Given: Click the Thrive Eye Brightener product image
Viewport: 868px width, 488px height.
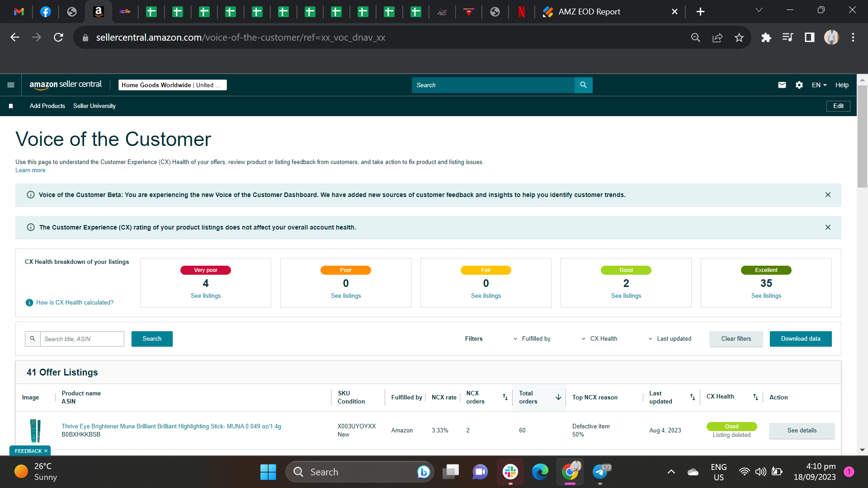Looking at the screenshot, I should click(35, 431).
